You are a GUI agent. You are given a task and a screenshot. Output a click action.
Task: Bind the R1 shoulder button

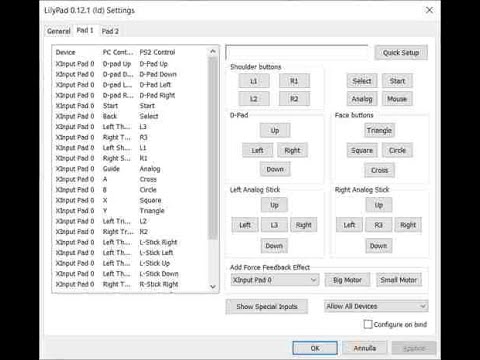[x=294, y=81]
